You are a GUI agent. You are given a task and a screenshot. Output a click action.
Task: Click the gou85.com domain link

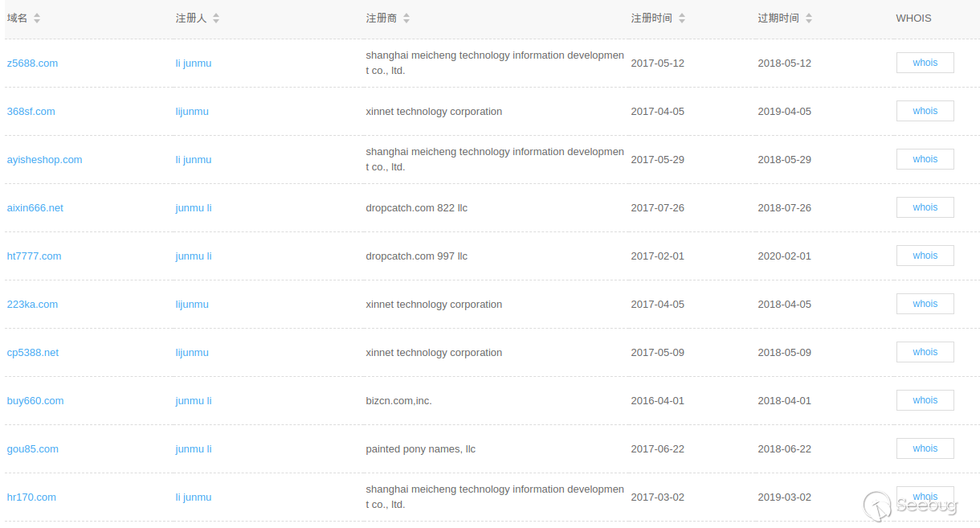[32, 449]
